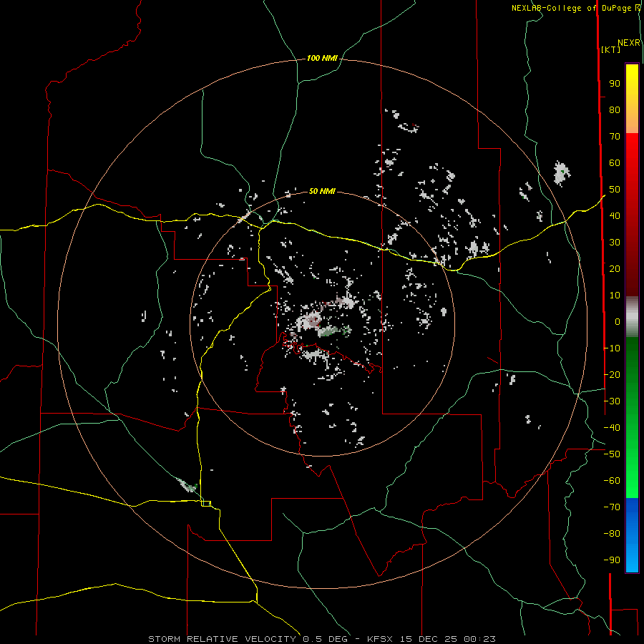Click the "-80" value on velocity scale
This screenshot has height=644, width=644.
[612, 534]
